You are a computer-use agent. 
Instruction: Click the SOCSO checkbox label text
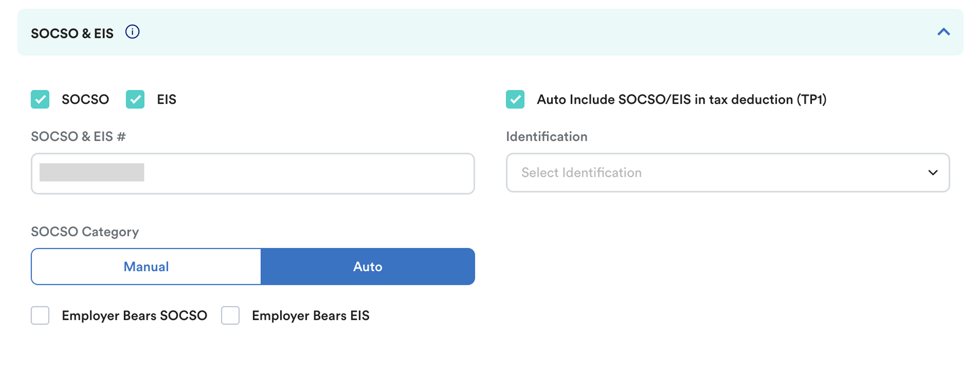tap(85, 99)
